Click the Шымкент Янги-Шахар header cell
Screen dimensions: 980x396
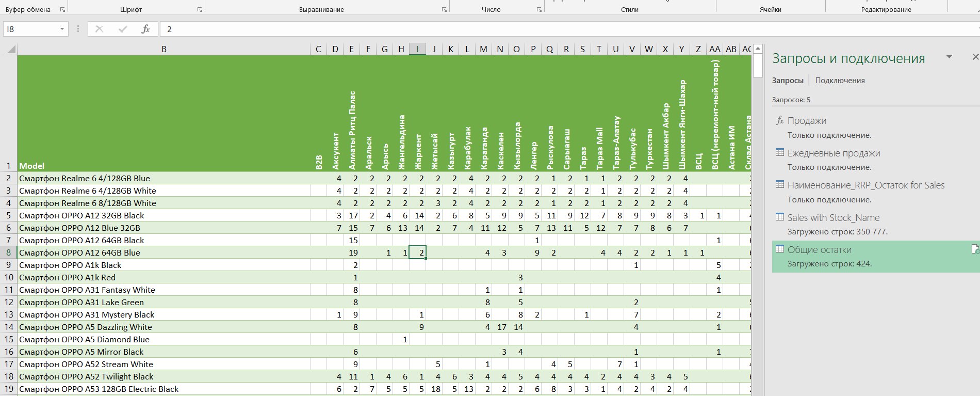pyautogui.click(x=682, y=114)
